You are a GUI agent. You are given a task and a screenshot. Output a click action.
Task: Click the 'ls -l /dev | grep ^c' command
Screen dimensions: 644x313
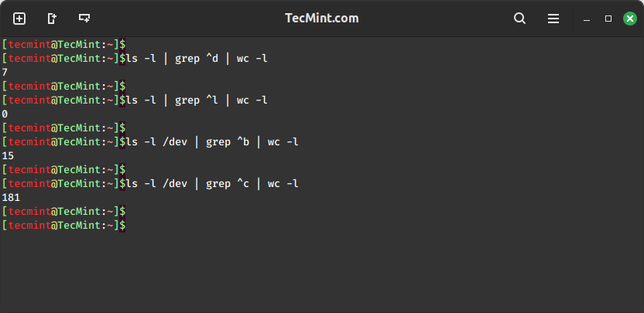tap(212, 184)
